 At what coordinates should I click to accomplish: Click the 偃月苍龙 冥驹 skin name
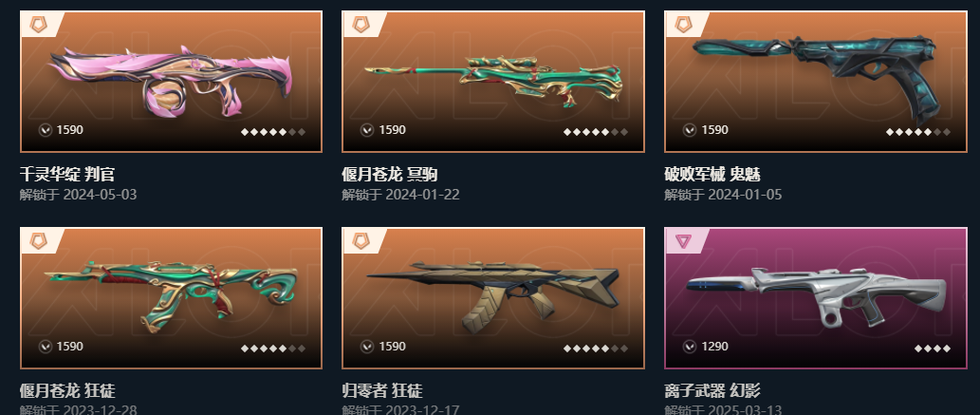[389, 174]
